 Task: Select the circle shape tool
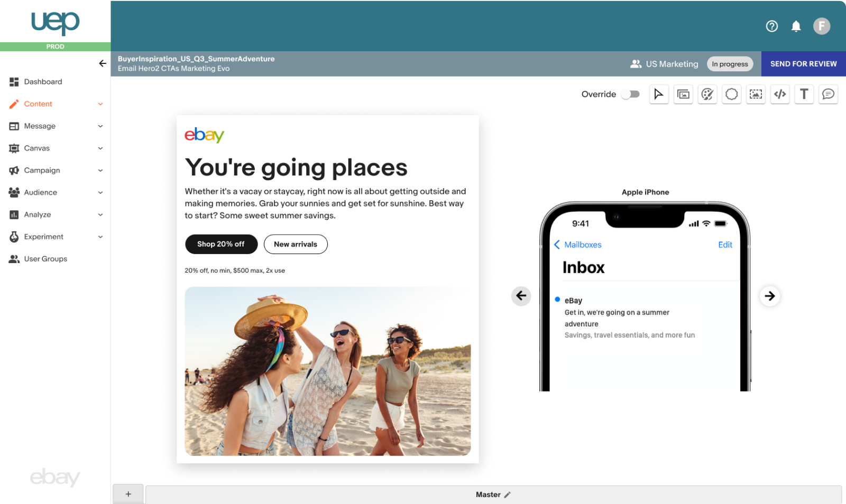(x=732, y=94)
